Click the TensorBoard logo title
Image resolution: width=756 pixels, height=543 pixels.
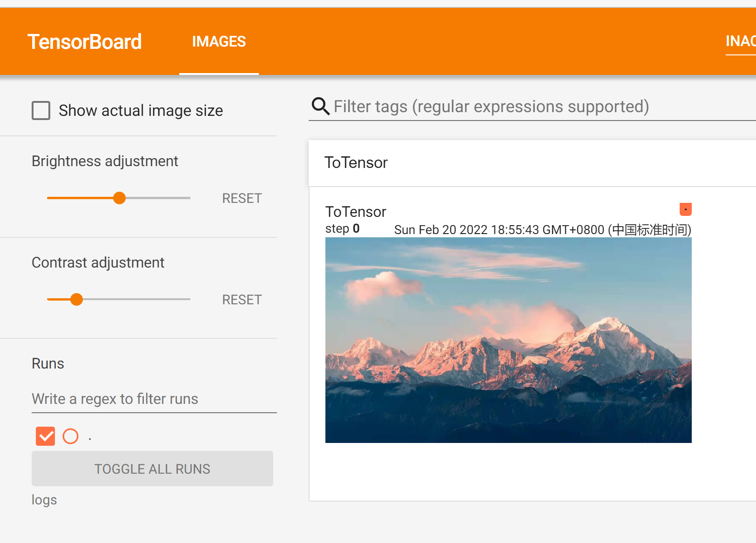tap(84, 42)
